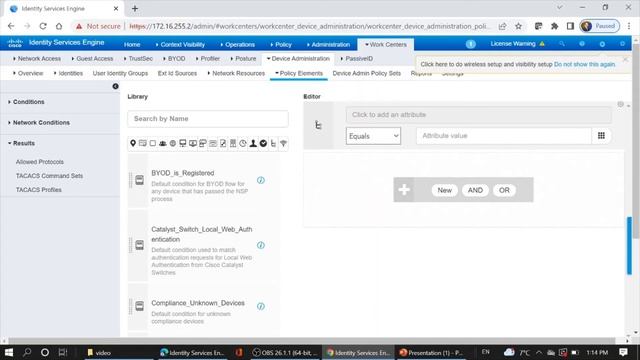Image resolution: width=640 pixels, height=360 pixels.
Task: Open the ISE search magnifier icon
Action: click(562, 44)
